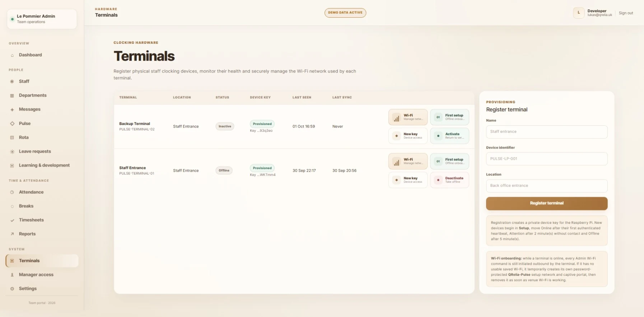
Task: Click the Reports arrow icon
Action: [x=12, y=234]
